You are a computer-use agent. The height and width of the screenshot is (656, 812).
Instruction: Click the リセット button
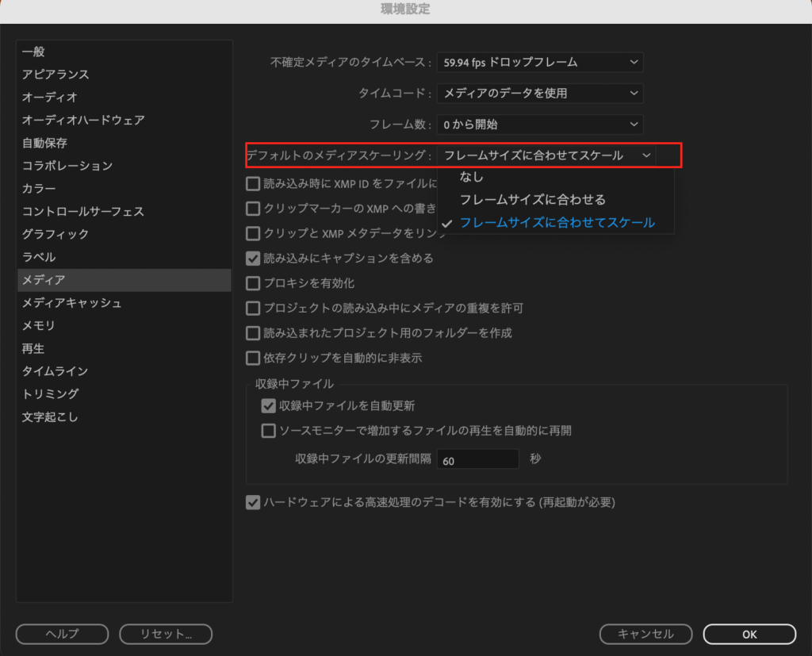pos(165,634)
